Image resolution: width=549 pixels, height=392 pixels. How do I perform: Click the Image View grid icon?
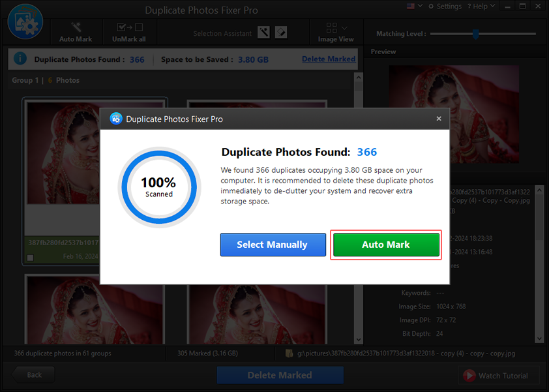click(x=331, y=27)
